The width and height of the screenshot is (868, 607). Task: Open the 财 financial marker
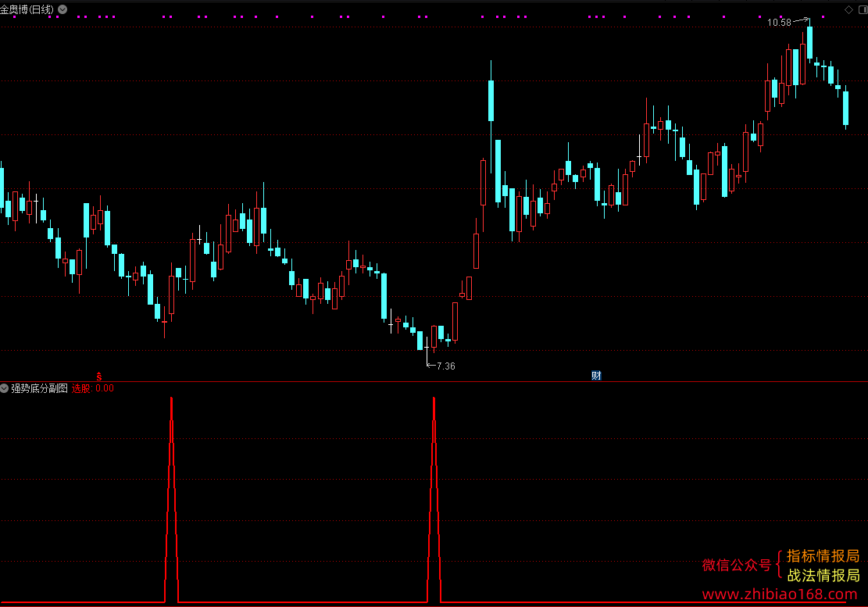(x=596, y=376)
